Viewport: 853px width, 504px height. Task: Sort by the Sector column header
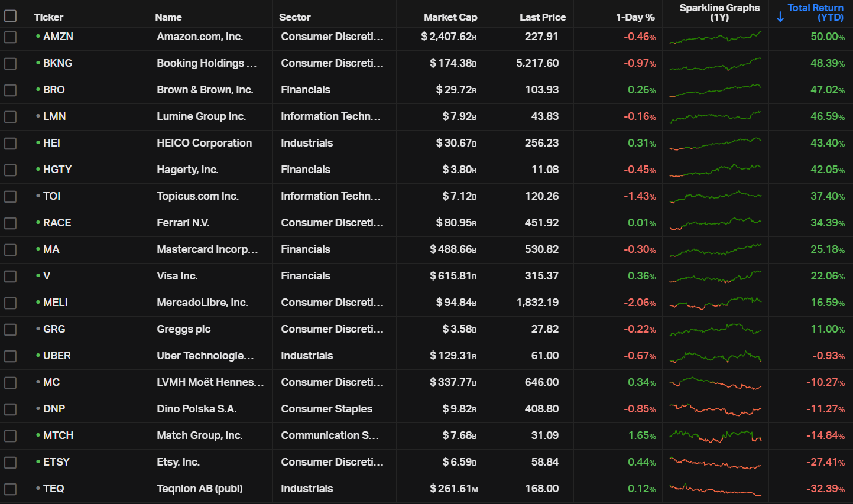(x=295, y=17)
